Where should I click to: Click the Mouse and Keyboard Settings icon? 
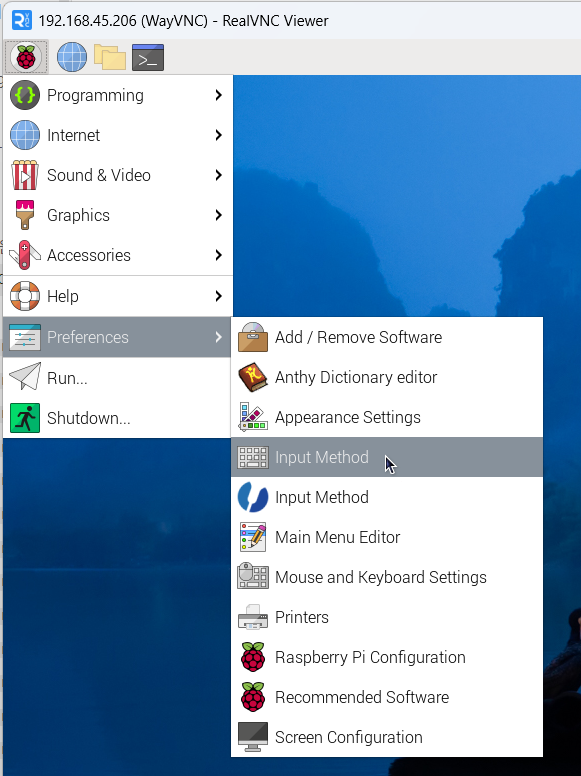tap(253, 577)
